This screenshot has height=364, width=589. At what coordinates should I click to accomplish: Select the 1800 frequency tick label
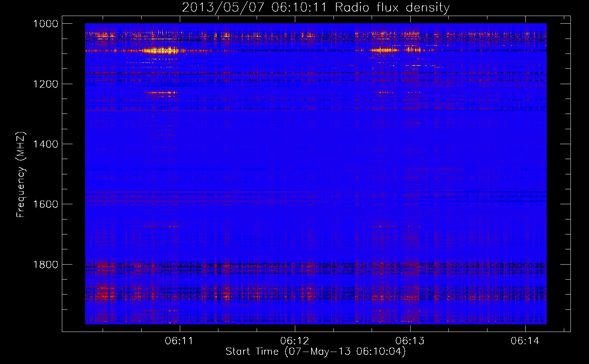click(46, 265)
